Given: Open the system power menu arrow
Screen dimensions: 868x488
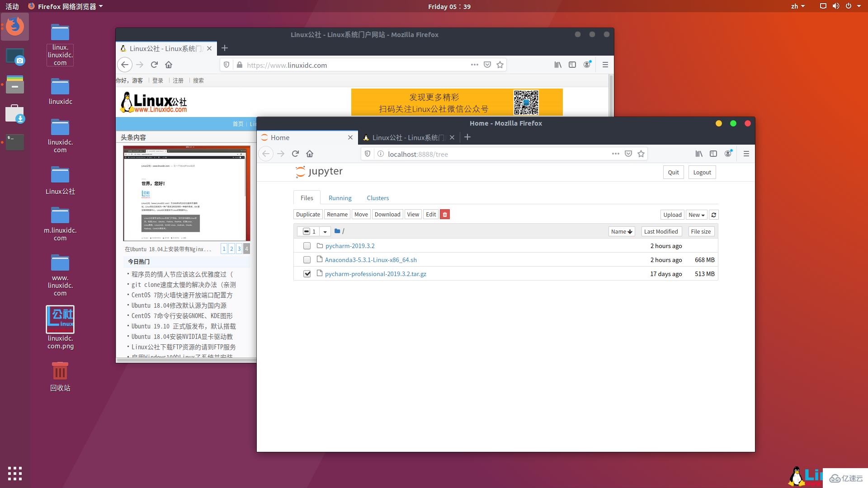Looking at the screenshot, I should [x=859, y=6].
